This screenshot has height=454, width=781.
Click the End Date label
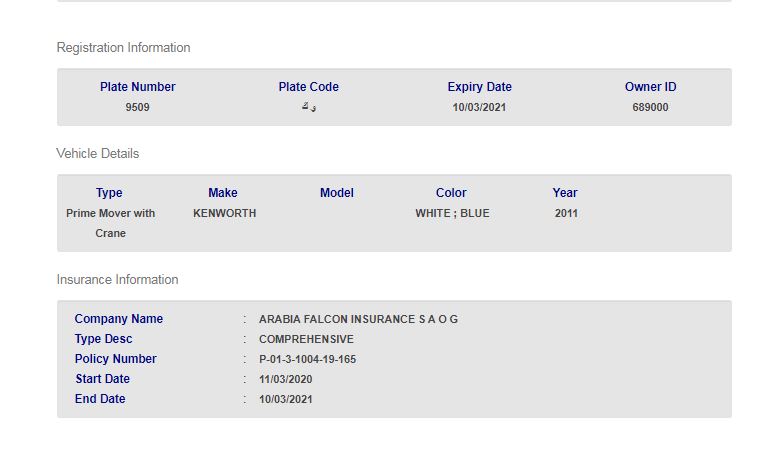tap(100, 399)
